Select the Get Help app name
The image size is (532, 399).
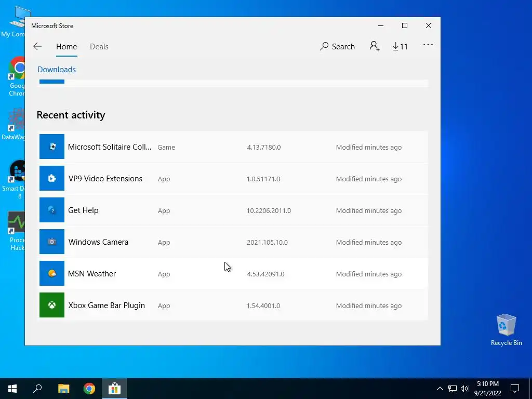pyautogui.click(x=83, y=210)
